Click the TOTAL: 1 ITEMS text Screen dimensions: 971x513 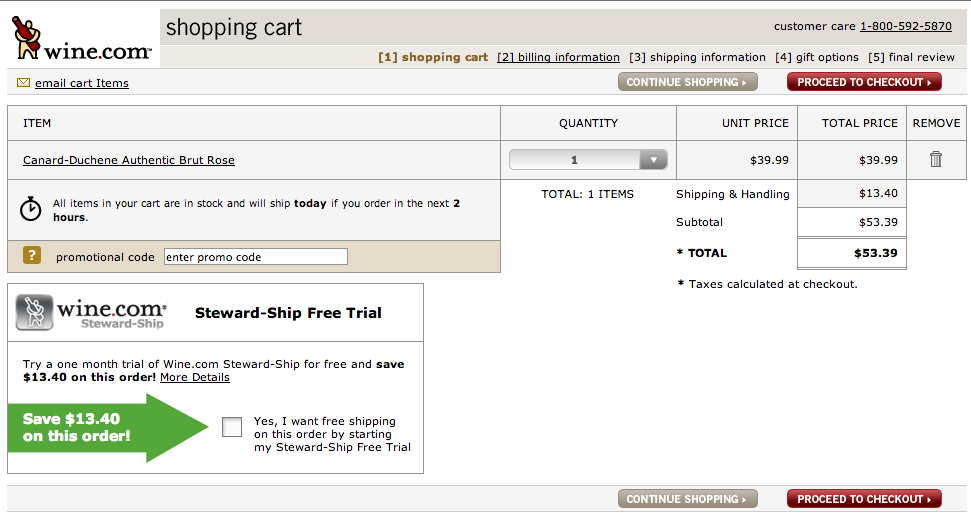[588, 194]
